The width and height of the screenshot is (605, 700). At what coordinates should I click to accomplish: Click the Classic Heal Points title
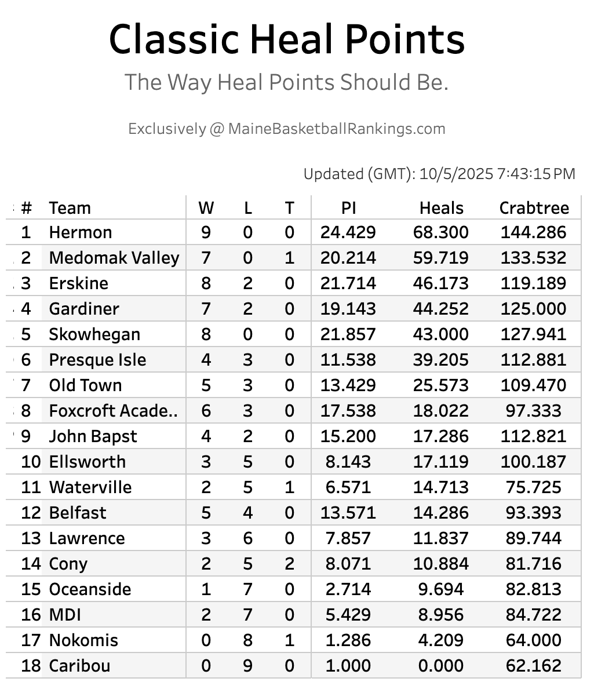(287, 39)
